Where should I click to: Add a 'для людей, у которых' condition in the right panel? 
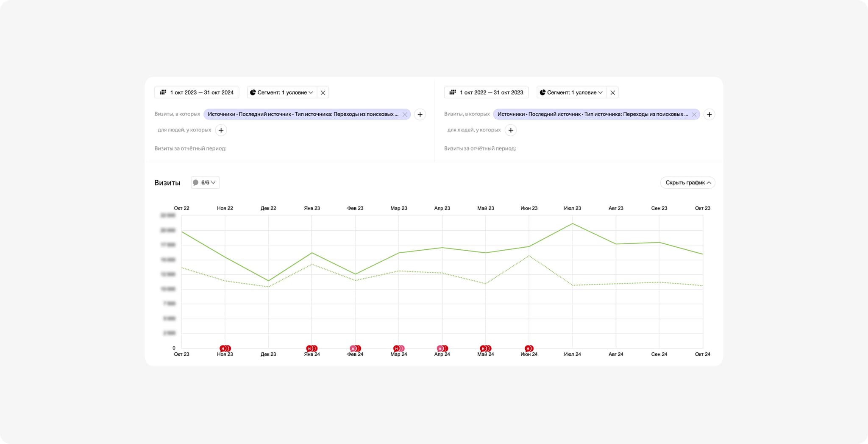tap(511, 130)
